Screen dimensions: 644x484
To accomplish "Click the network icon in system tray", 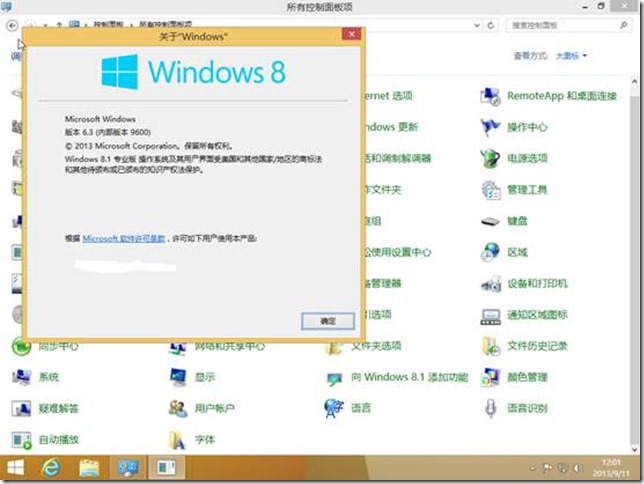I will 563,468.
